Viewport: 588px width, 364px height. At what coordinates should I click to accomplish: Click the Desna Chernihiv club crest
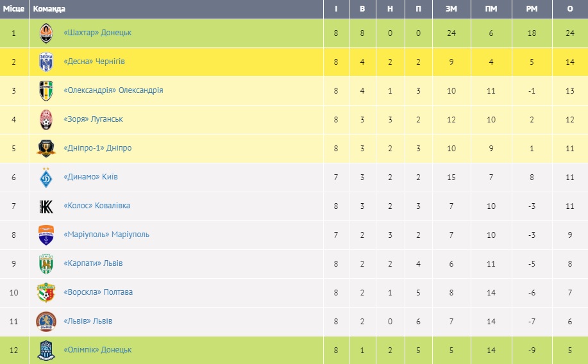[46, 62]
